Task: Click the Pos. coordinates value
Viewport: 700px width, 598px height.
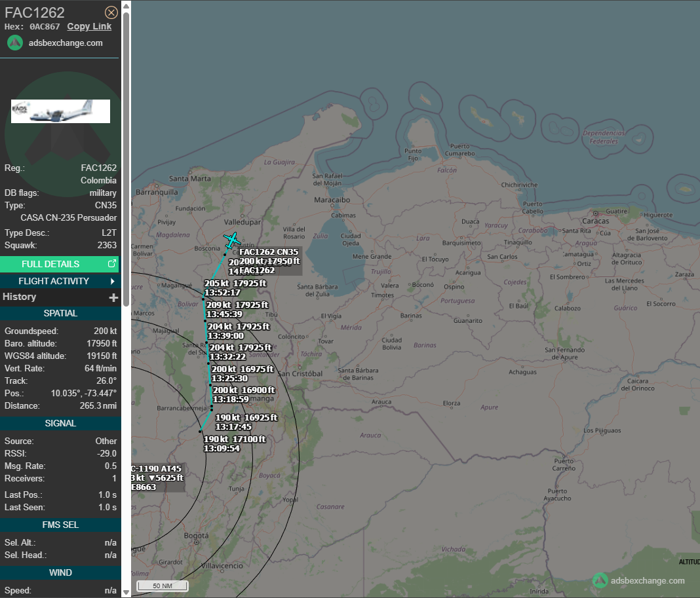Action: (84, 393)
